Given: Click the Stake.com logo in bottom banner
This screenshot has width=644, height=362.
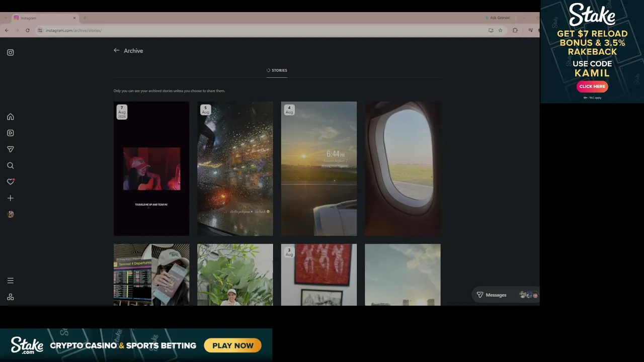Looking at the screenshot, I should pos(27,345).
